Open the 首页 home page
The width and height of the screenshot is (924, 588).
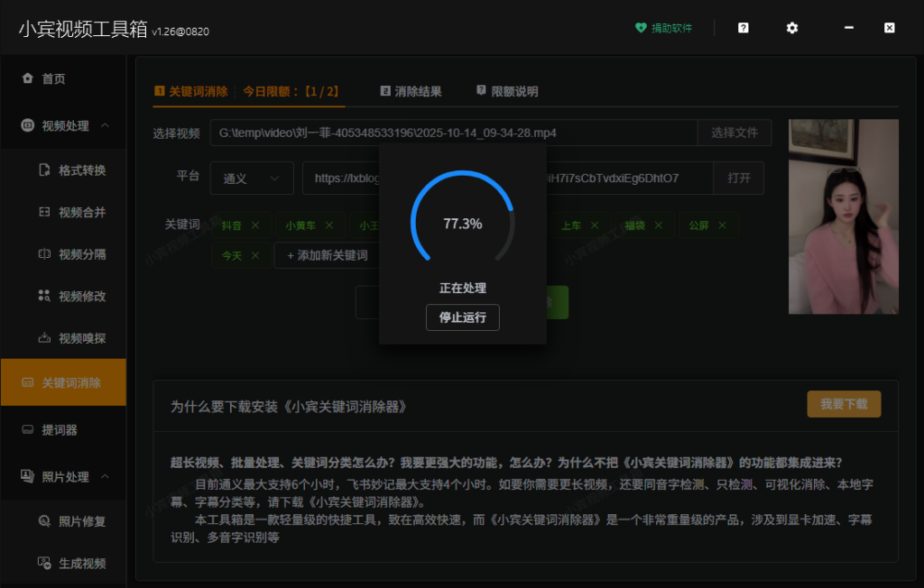(52, 79)
